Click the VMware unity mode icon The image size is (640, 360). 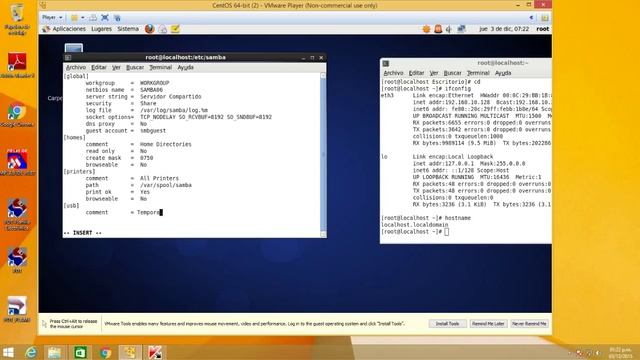click(x=117, y=18)
